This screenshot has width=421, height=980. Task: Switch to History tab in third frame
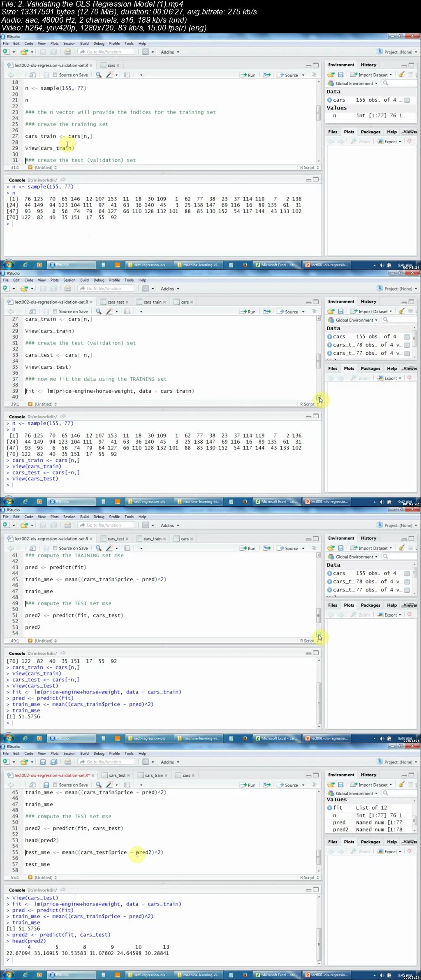[x=368, y=538]
